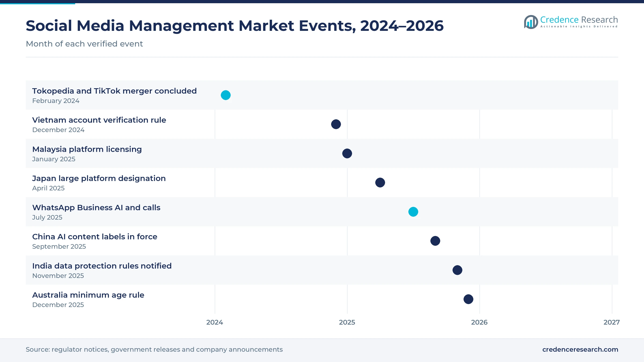Select the November 2025 date text
The image size is (644, 362).
coord(58,276)
